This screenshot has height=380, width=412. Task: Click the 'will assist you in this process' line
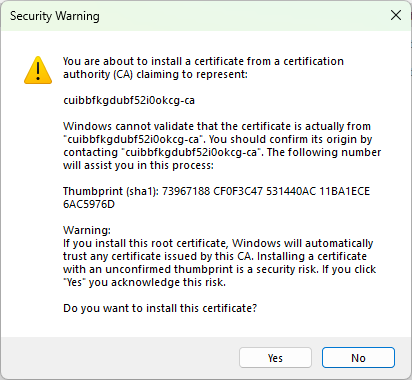138,165
